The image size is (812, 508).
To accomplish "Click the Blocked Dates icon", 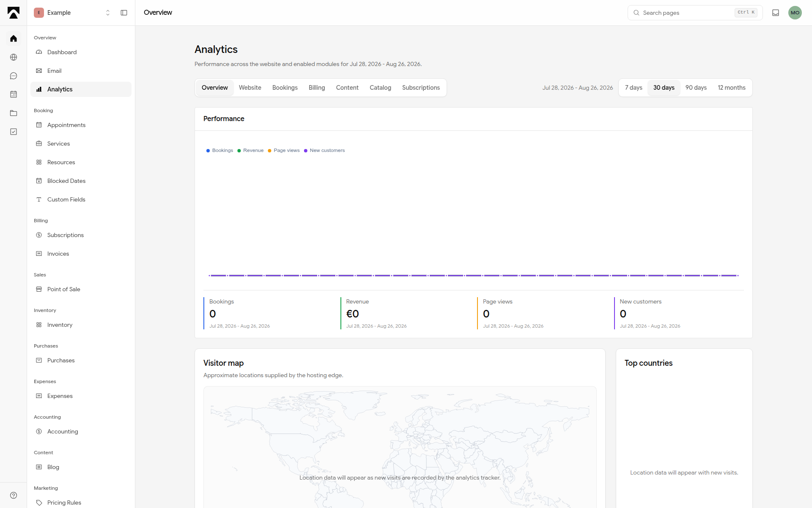I will (39, 181).
